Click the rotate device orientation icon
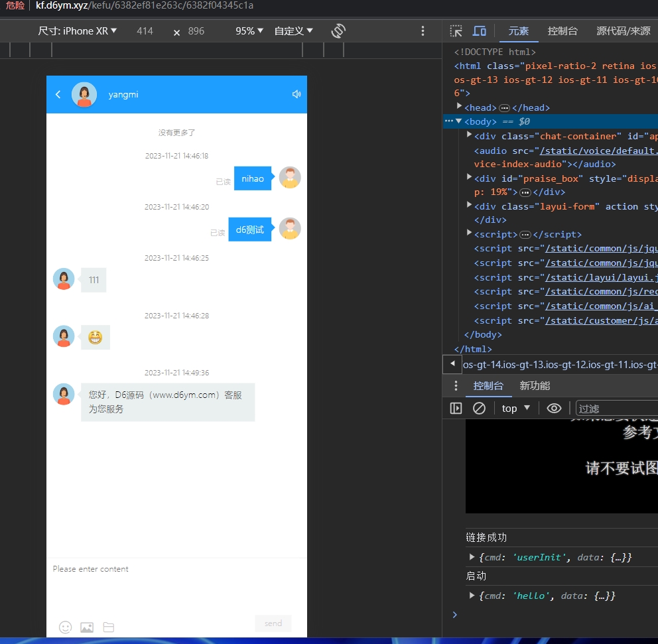The width and height of the screenshot is (658, 644). (338, 31)
